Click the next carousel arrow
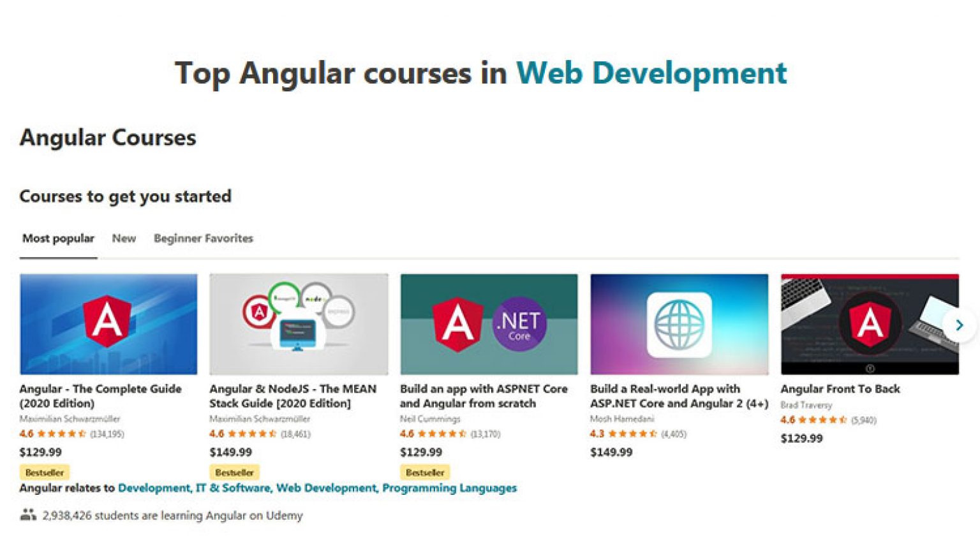 pyautogui.click(x=960, y=325)
